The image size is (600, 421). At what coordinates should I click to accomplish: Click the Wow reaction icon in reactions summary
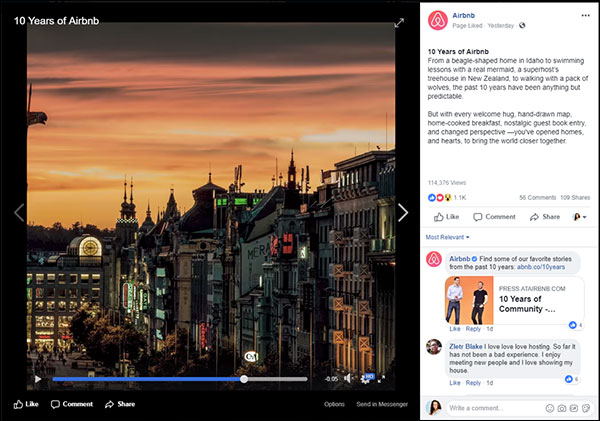[448, 197]
